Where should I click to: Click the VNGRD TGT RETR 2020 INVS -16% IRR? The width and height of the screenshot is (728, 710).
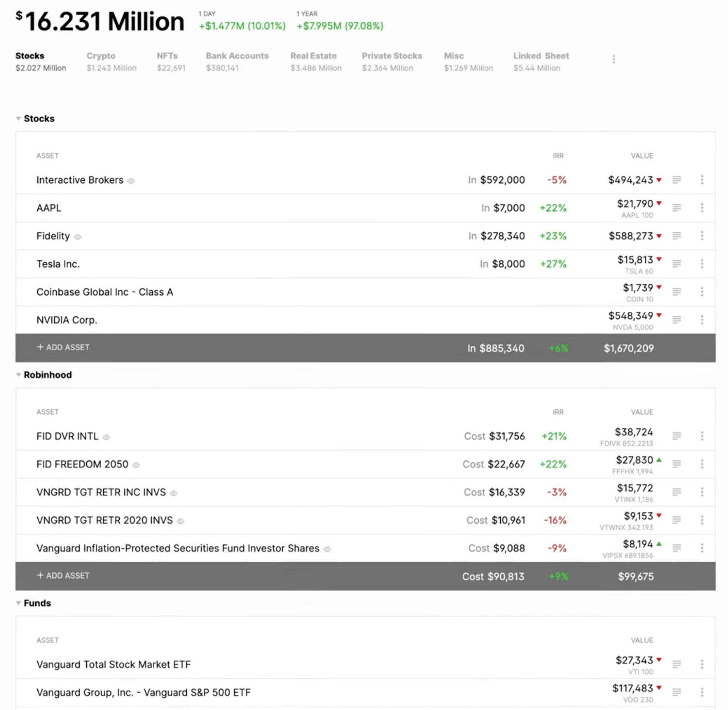[555, 520]
